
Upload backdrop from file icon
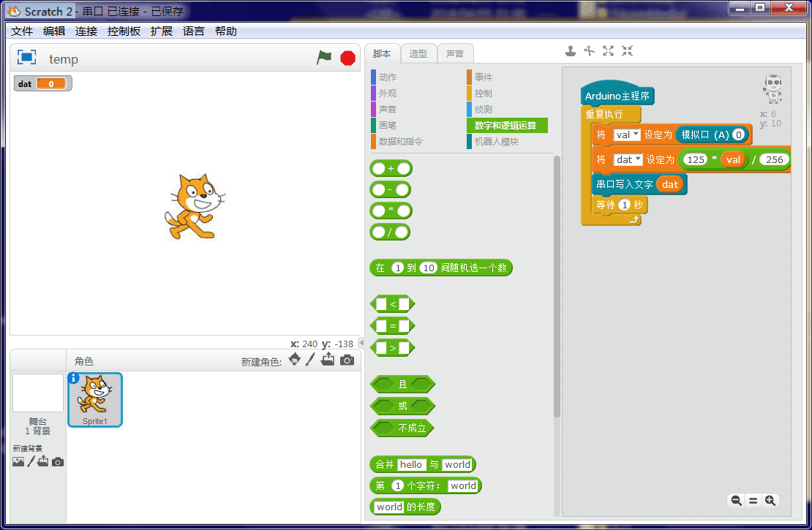(x=43, y=461)
